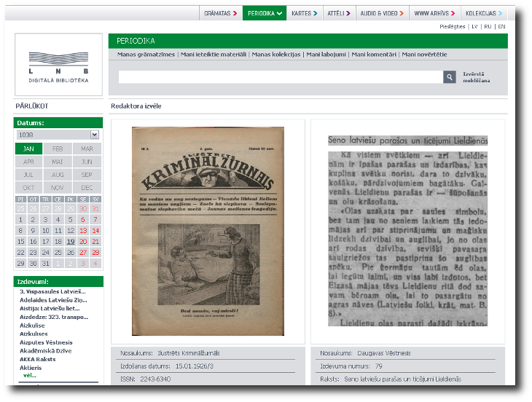The height and width of the screenshot is (402, 532).
Task: Select day 14 in calendar
Action: pyautogui.click(x=95, y=230)
